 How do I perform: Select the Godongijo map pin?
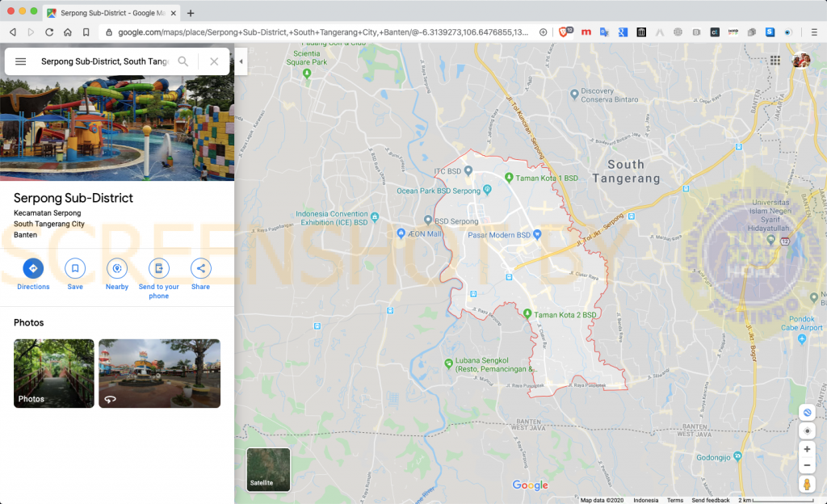coord(737,456)
